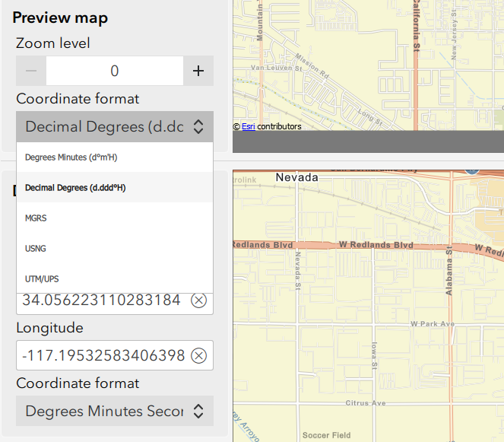Choose Decimal Degrees (d.ddd°H) option
The height and width of the screenshot is (442, 504).
point(115,188)
